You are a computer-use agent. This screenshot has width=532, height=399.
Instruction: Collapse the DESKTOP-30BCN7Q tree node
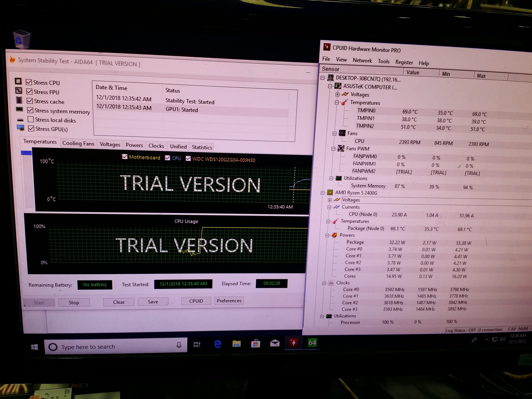tap(323, 78)
